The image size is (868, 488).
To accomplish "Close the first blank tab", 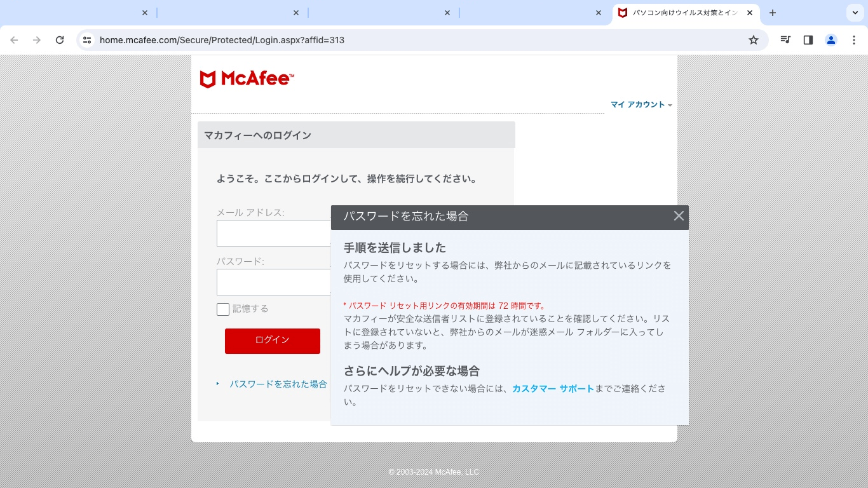I will pos(145,13).
